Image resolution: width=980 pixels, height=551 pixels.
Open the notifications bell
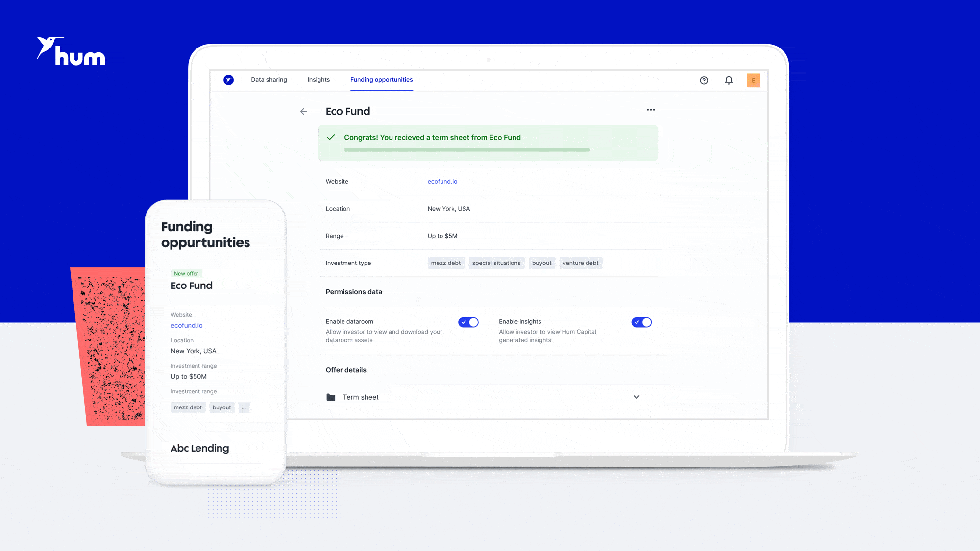729,80
